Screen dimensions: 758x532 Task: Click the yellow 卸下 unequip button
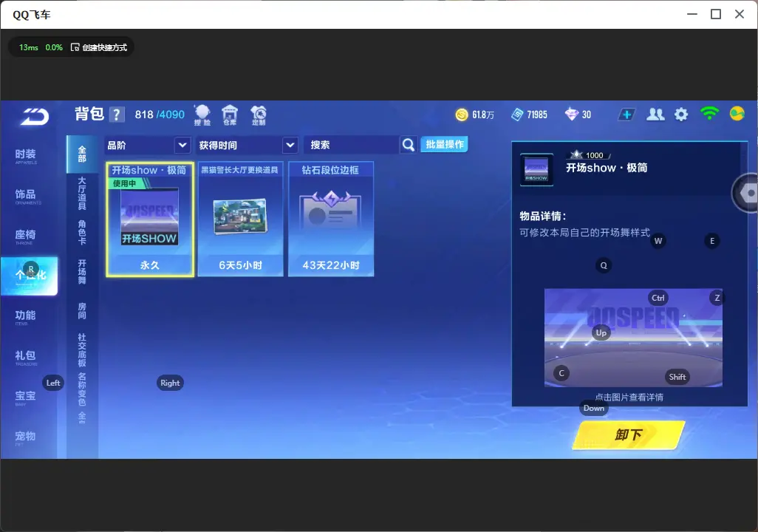[x=629, y=434]
